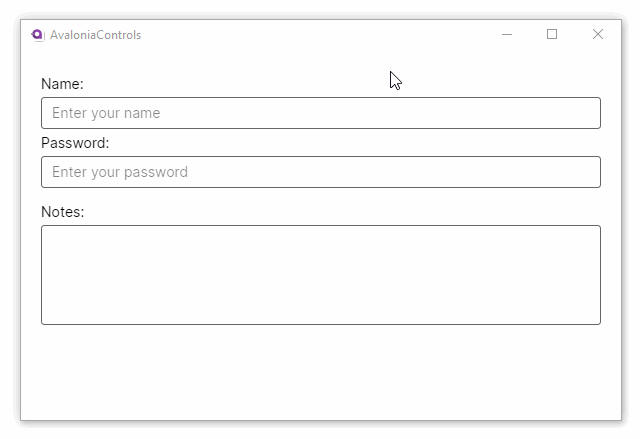
Task: Click empty title bar space beside the title
Action: 300,35
